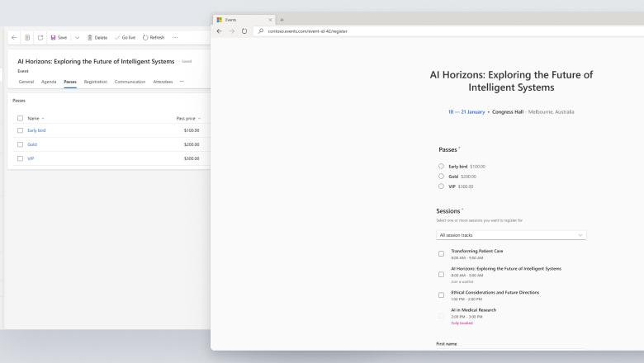The image size is (644, 363).
Task: Open the Gold pass link
Action: 32,144
